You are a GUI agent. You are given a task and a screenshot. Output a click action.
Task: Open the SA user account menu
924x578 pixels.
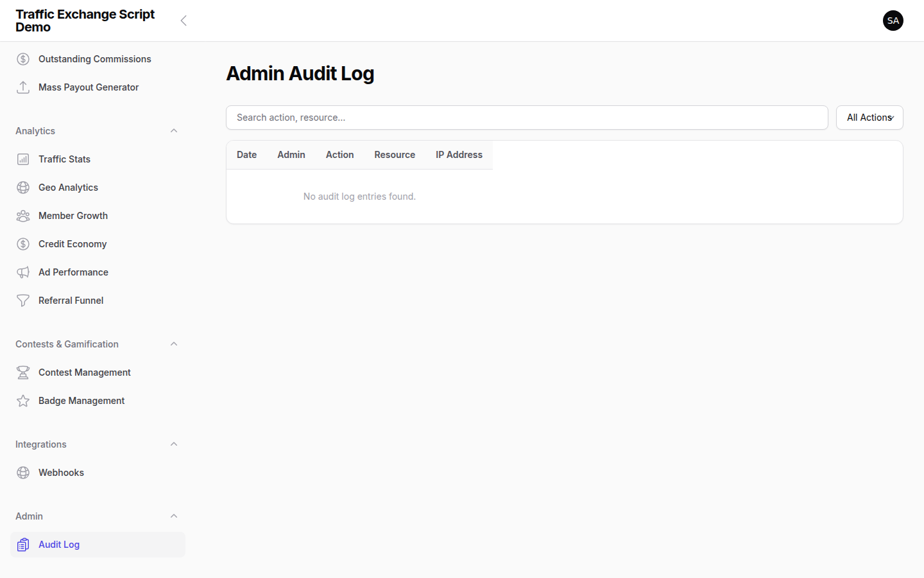[893, 21]
